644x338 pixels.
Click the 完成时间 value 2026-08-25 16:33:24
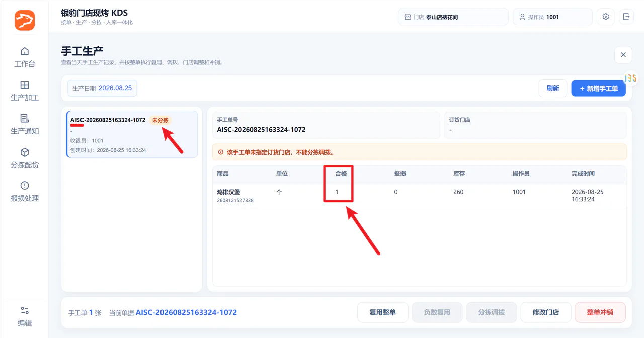pyautogui.click(x=588, y=196)
